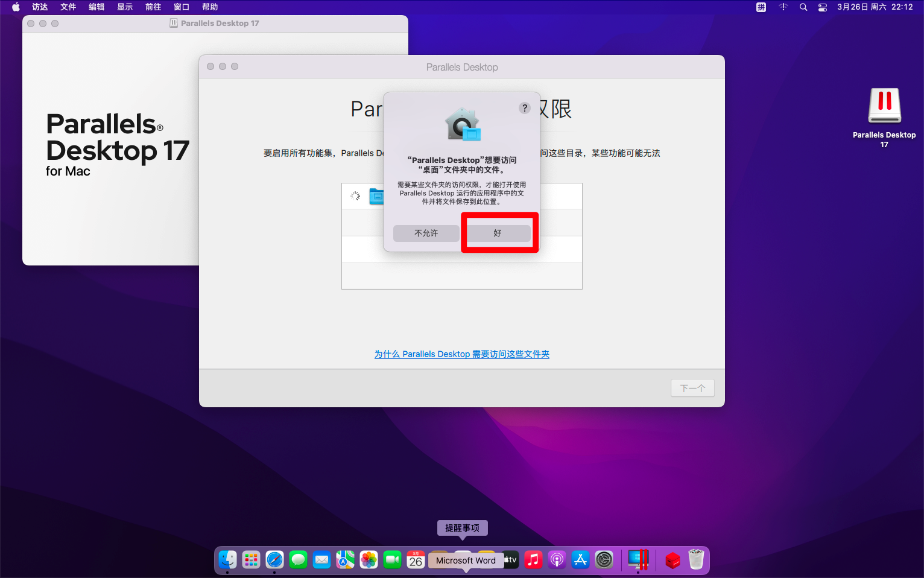The height and width of the screenshot is (578, 924).
Task: Click the Parallels Desktop Dock icon
Action: [x=638, y=560]
